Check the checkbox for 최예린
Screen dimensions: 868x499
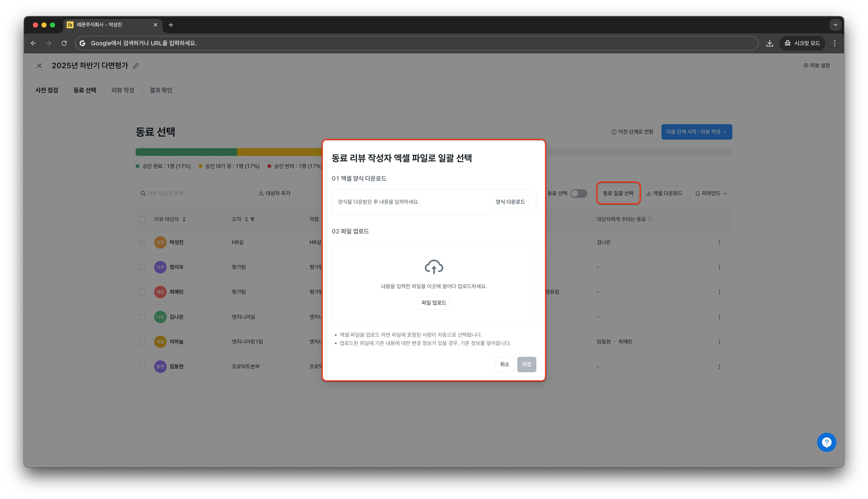pos(142,292)
